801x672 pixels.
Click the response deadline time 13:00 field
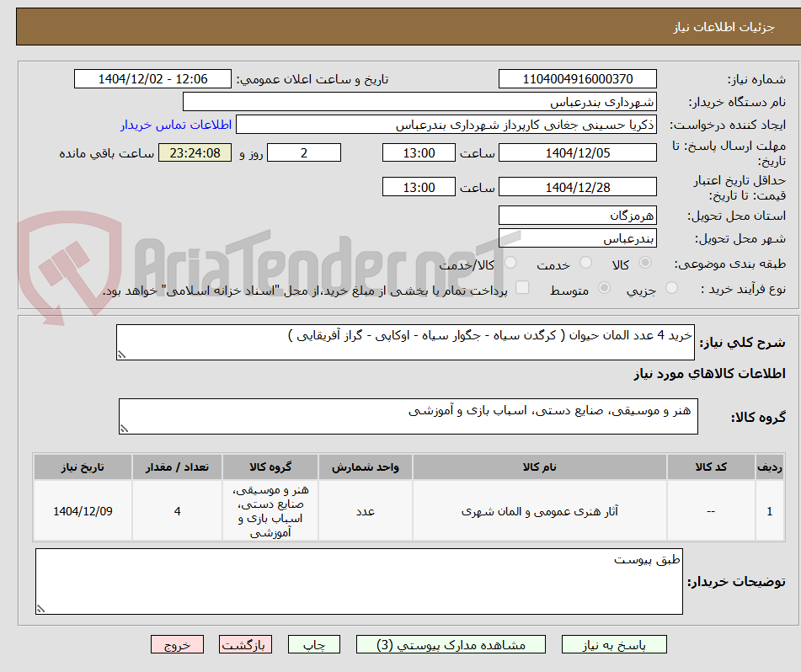click(419, 152)
